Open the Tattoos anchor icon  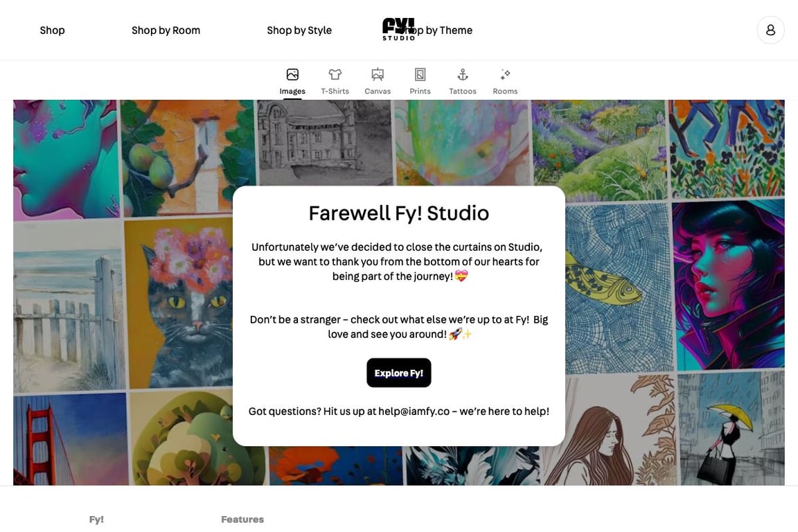point(463,74)
